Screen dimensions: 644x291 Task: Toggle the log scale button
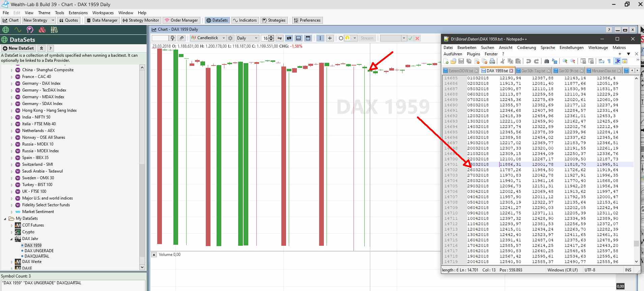[280, 38]
